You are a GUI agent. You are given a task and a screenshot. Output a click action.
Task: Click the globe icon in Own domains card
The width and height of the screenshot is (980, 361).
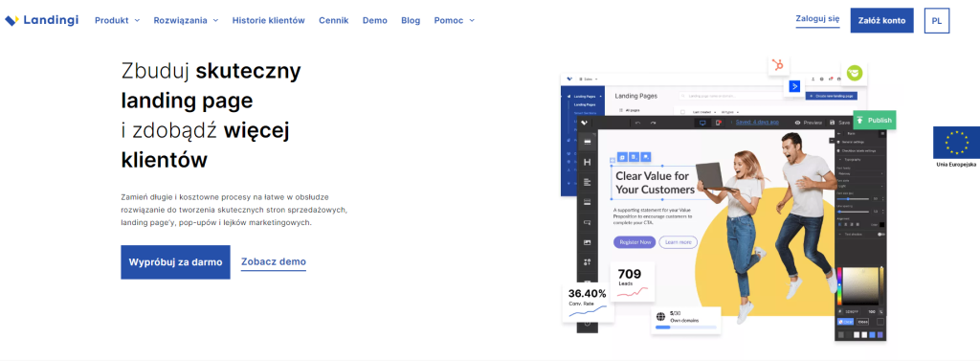tap(660, 317)
